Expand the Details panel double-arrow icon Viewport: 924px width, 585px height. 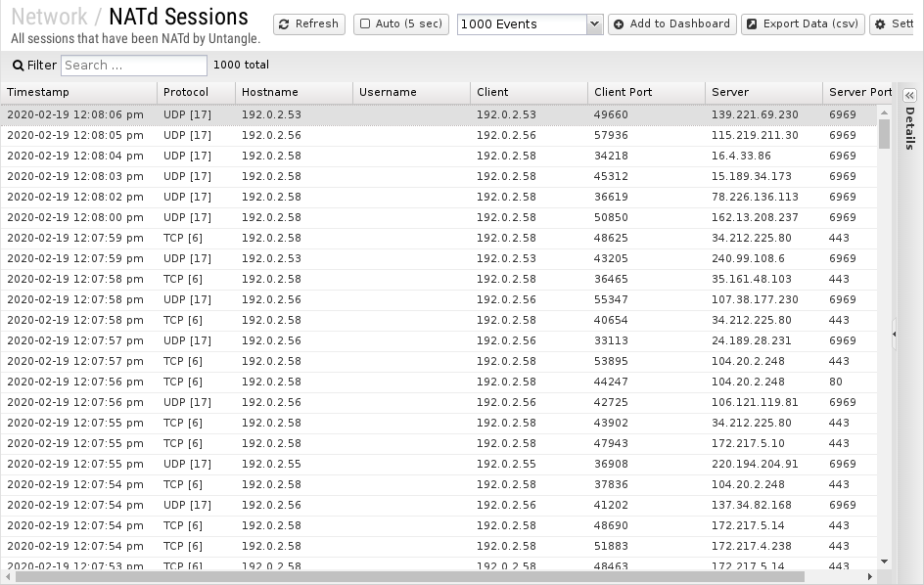point(909,95)
